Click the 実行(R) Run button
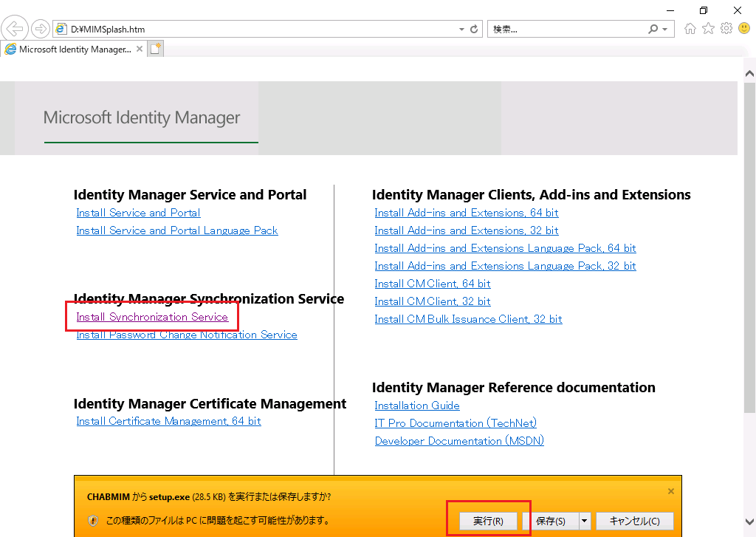Viewport: 756px width, 537px height. pos(488,521)
